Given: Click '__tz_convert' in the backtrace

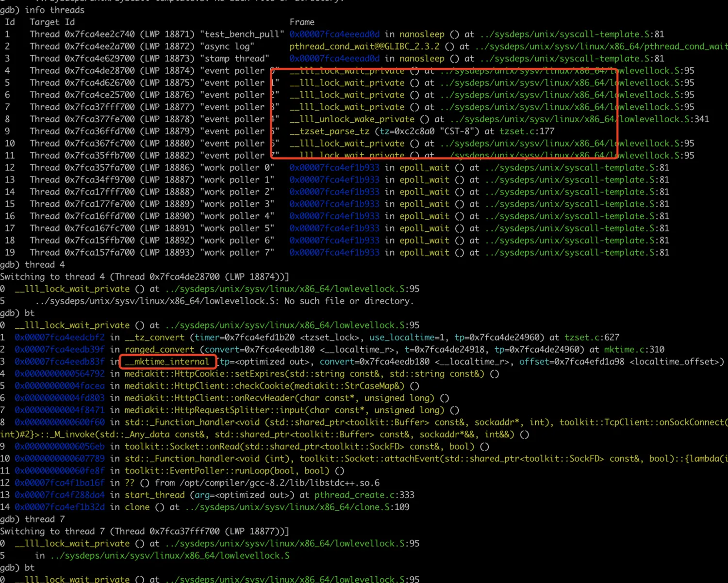Looking at the screenshot, I should (155, 337).
